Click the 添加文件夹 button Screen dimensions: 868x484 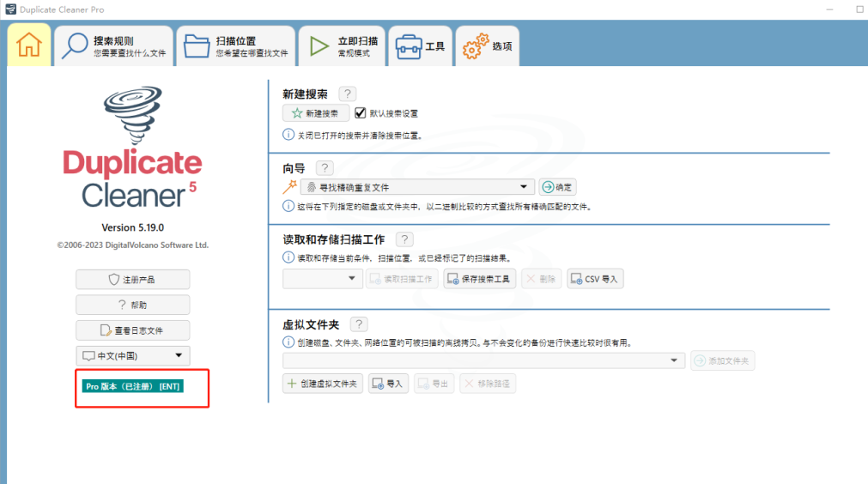[722, 360]
